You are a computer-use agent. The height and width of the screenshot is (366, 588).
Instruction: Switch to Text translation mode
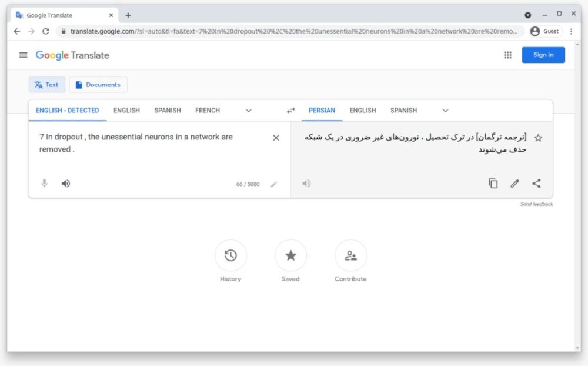47,85
